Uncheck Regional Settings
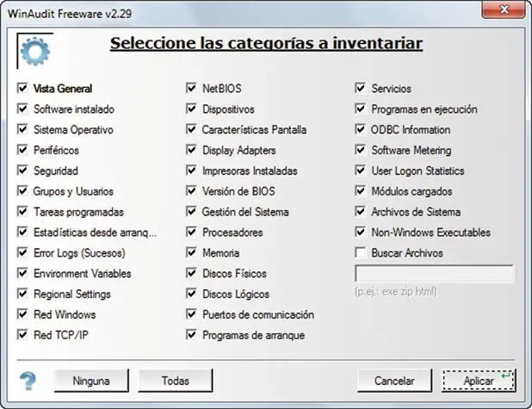 coord(22,294)
